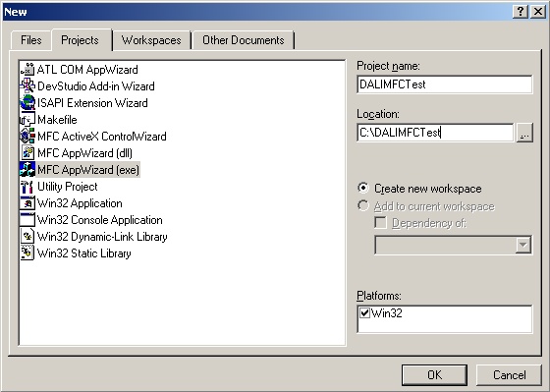Click the question mark help button
Image resolution: width=550 pixels, height=392 pixels.
[x=521, y=12]
